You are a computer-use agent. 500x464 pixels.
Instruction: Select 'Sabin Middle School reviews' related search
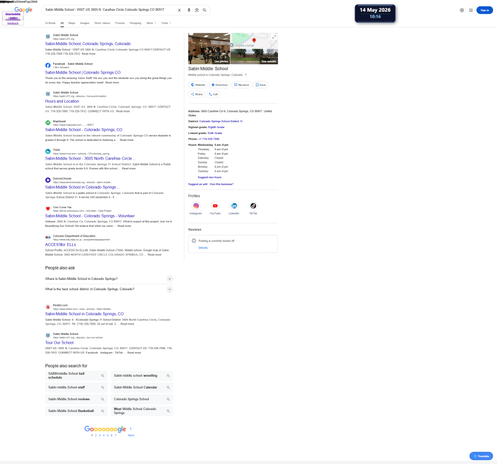(76, 399)
